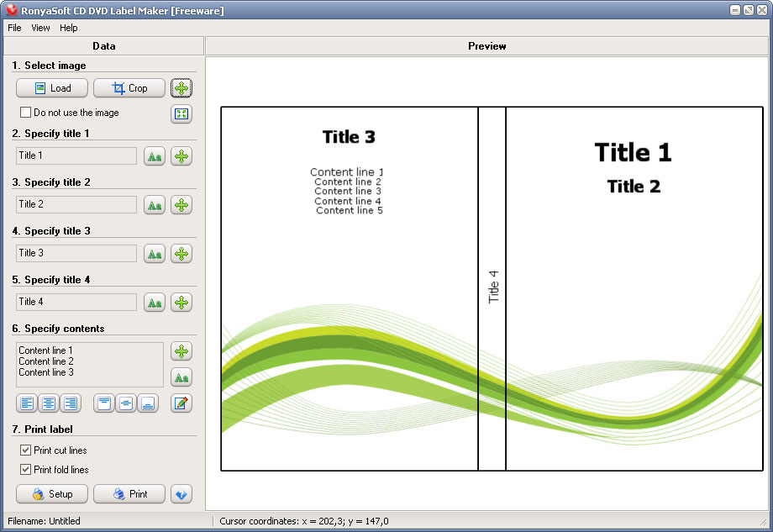Enable the Do not use the image checkbox
Screen dimensions: 773x532
[x=25, y=113]
